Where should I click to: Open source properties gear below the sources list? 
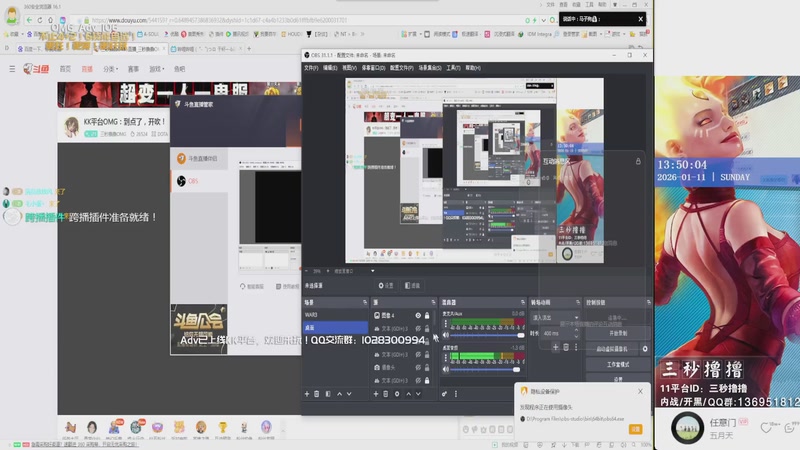[397, 394]
